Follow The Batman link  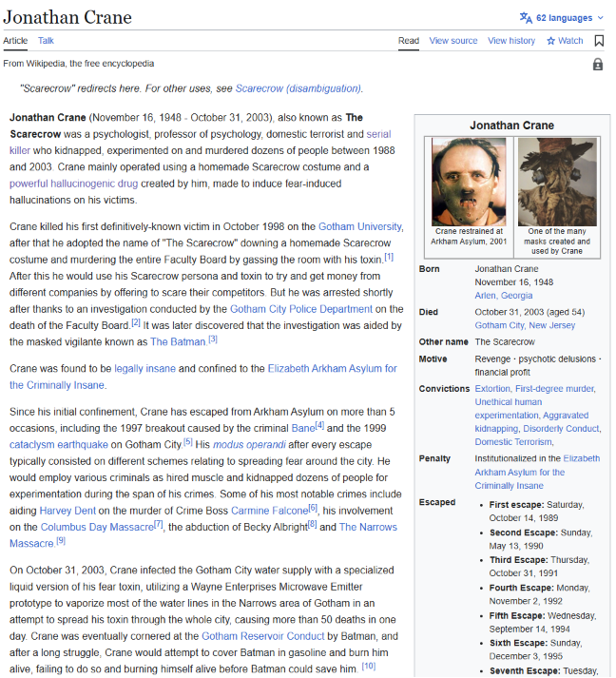[178, 341]
